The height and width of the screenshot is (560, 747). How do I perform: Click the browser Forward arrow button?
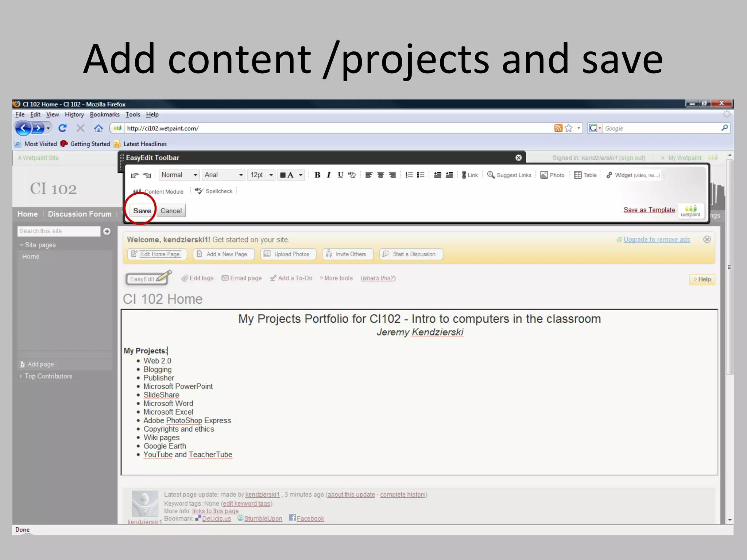(38, 128)
